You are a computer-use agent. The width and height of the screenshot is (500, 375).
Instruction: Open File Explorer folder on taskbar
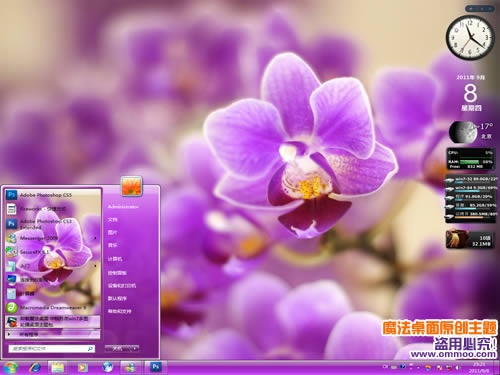[57, 368]
